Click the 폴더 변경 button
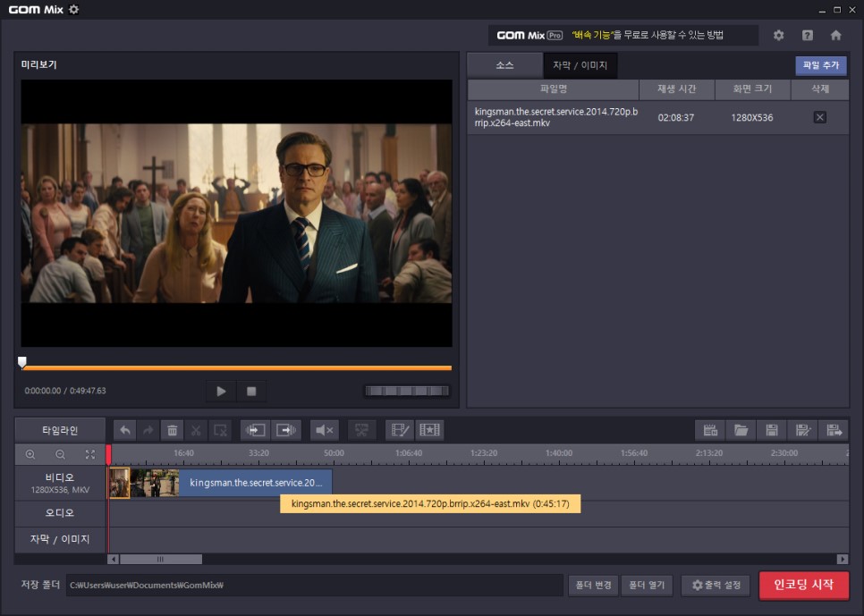864x616 pixels. pos(593,585)
